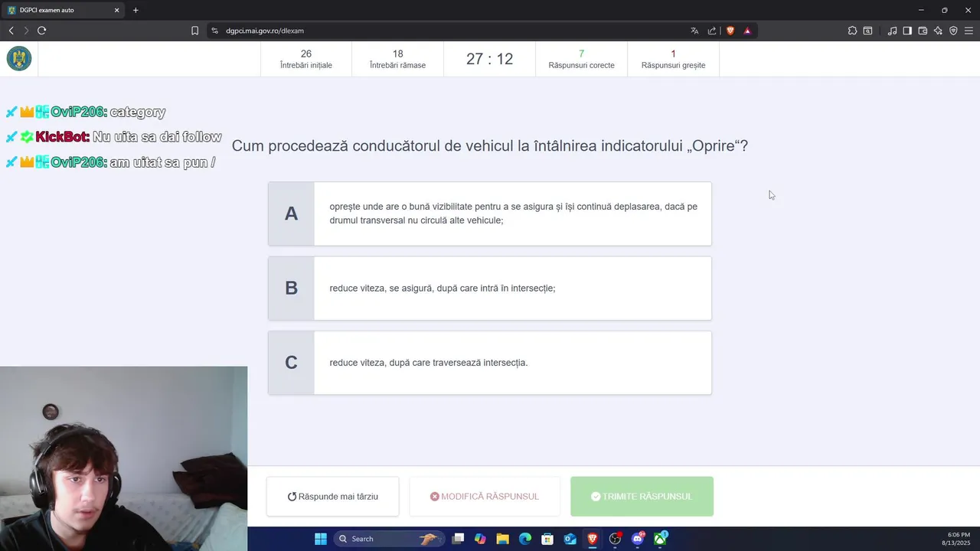
Task: Open the Xbox app from the taskbar
Action: click(660, 539)
